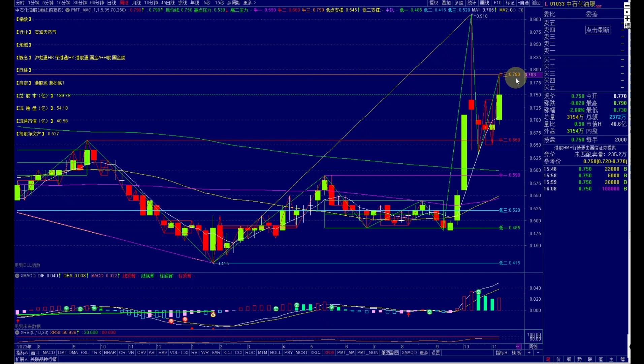Switch to 月线 monthly period
This screenshot has height=364, width=644.
(136, 3)
